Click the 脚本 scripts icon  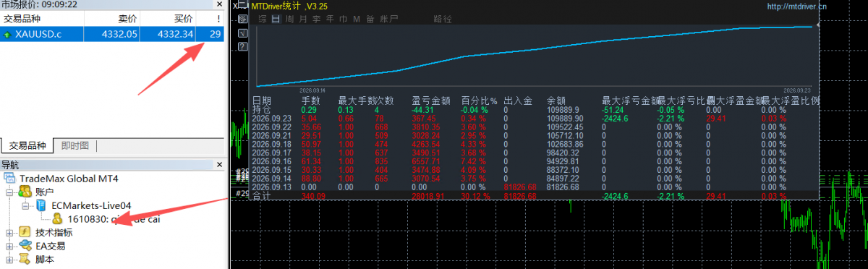click(x=25, y=260)
